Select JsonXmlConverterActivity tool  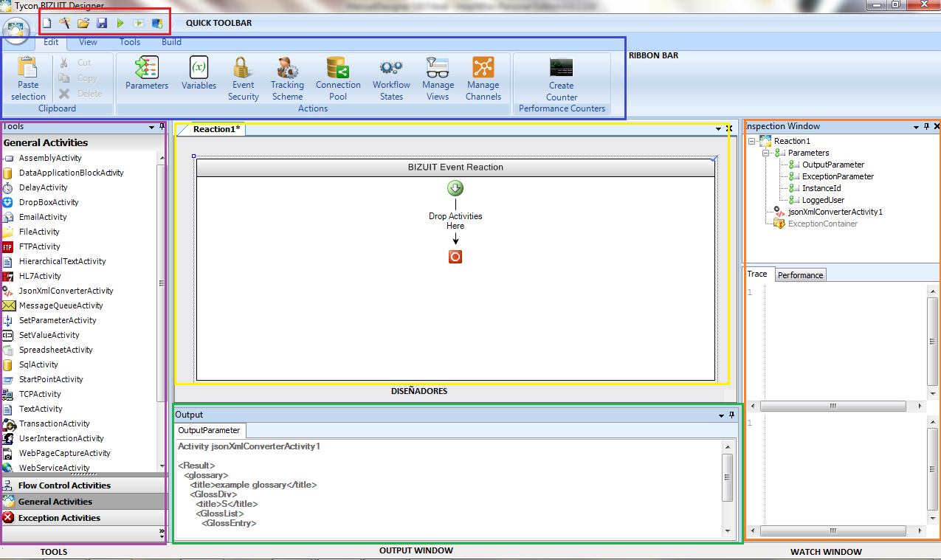coord(66,291)
